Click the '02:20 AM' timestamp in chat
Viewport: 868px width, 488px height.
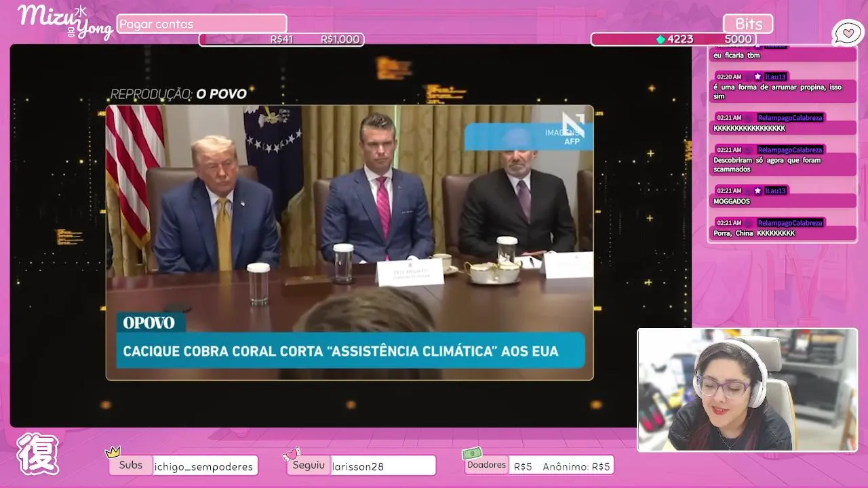tap(729, 77)
